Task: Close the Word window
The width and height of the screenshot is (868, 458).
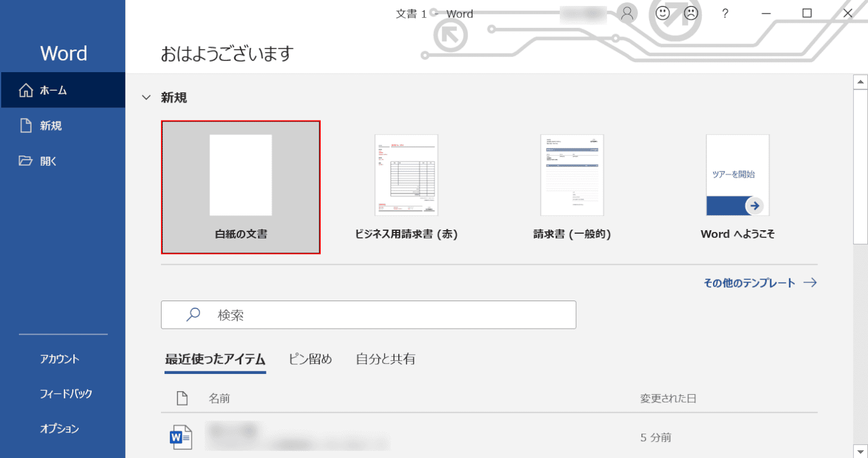Action: coord(848,13)
